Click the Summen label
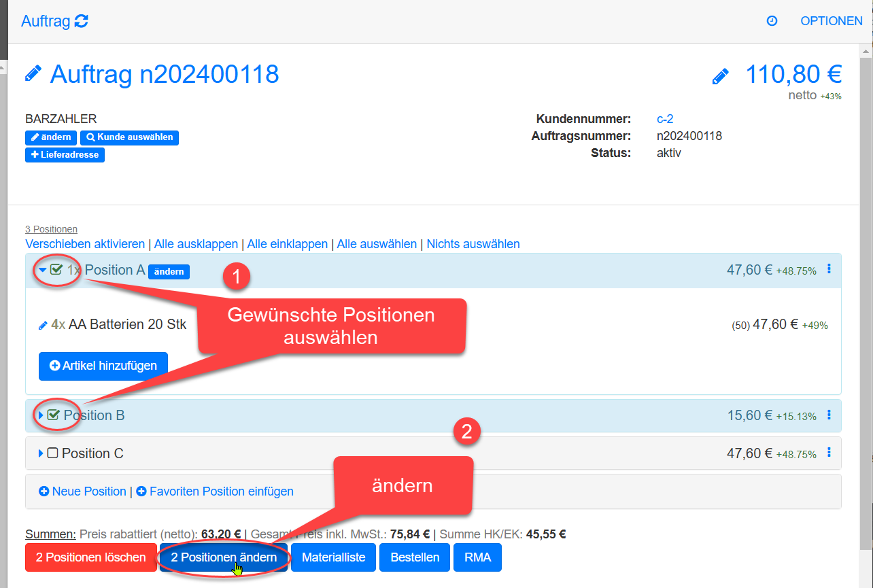This screenshot has width=873, height=588. (51, 534)
